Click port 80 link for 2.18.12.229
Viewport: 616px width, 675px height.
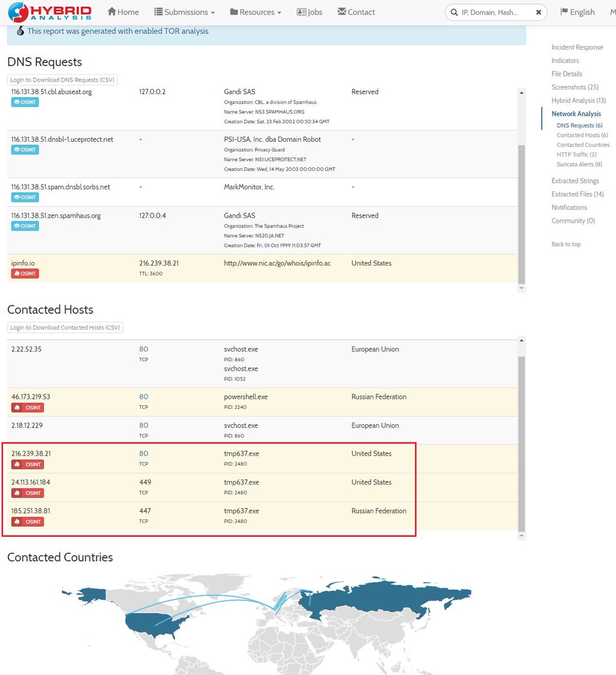(143, 425)
